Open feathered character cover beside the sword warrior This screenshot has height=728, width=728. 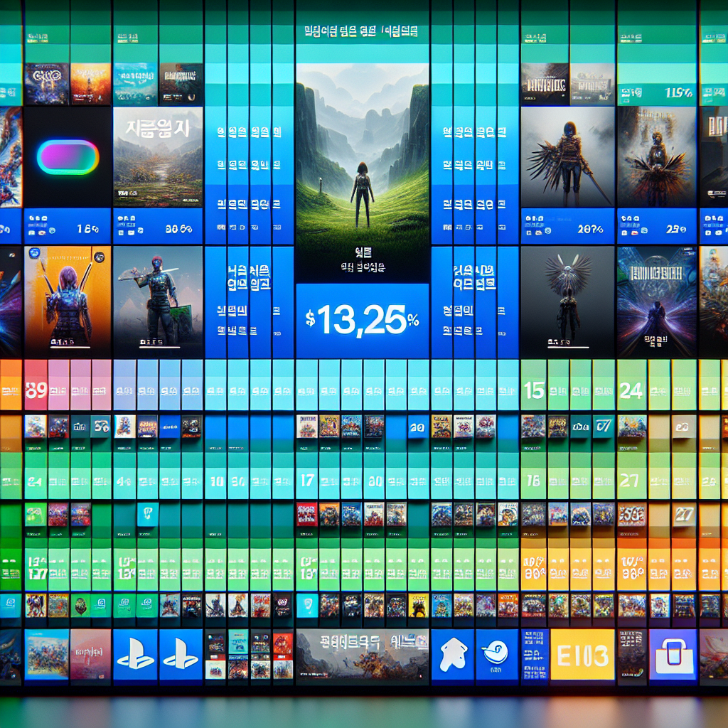pos(657,157)
